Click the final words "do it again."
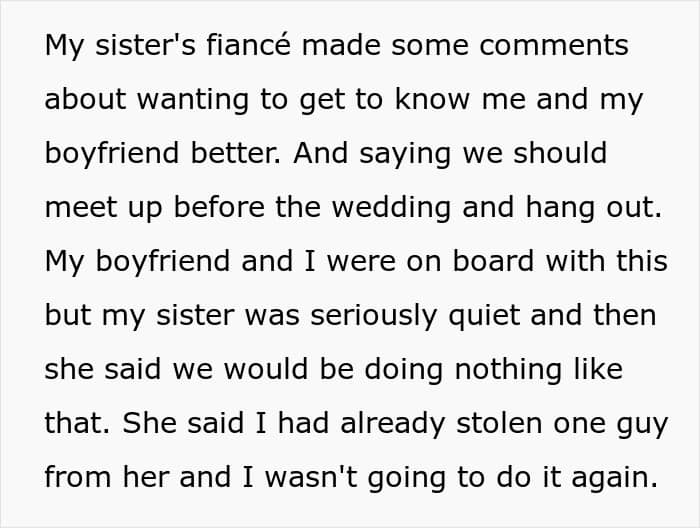This screenshot has width=700, height=528. point(577,478)
